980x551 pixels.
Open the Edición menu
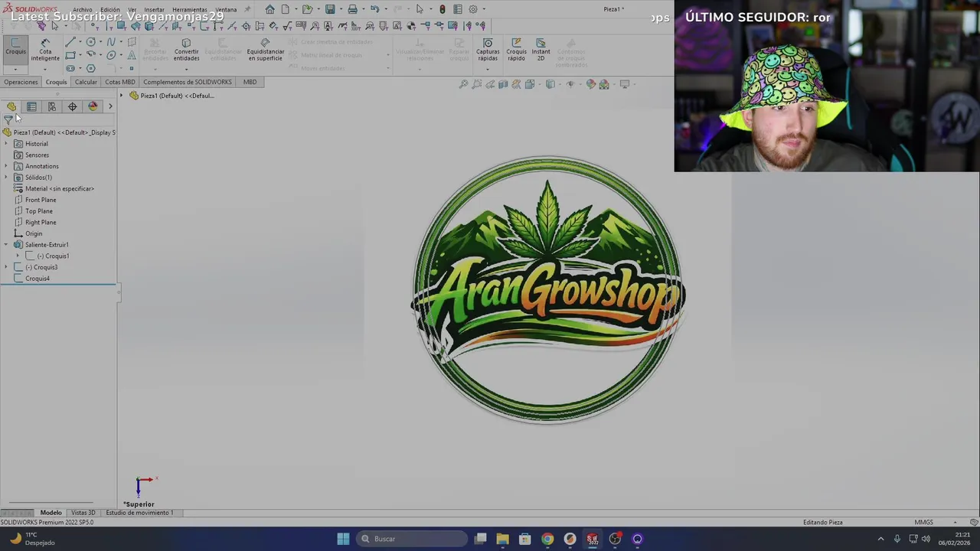click(x=109, y=10)
